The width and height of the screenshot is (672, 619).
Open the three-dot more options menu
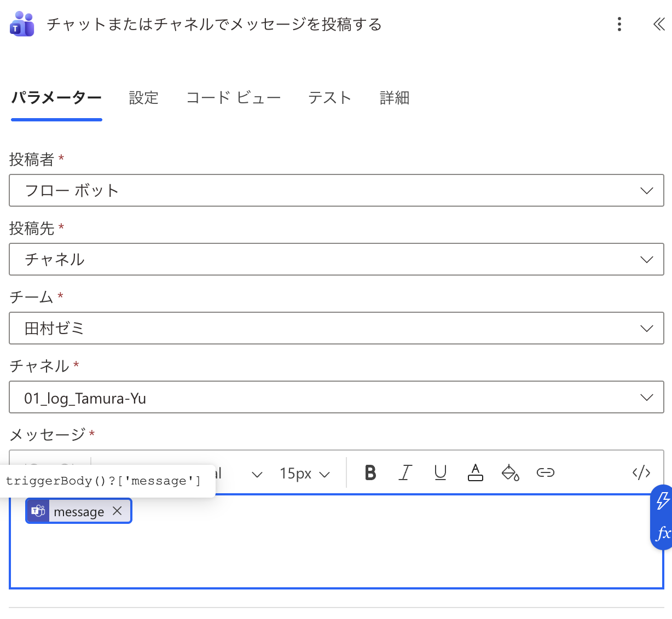(x=619, y=24)
